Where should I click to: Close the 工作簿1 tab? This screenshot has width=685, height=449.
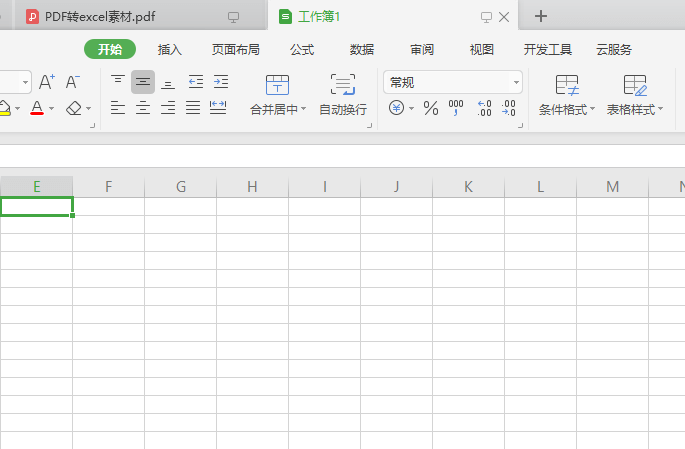(504, 17)
